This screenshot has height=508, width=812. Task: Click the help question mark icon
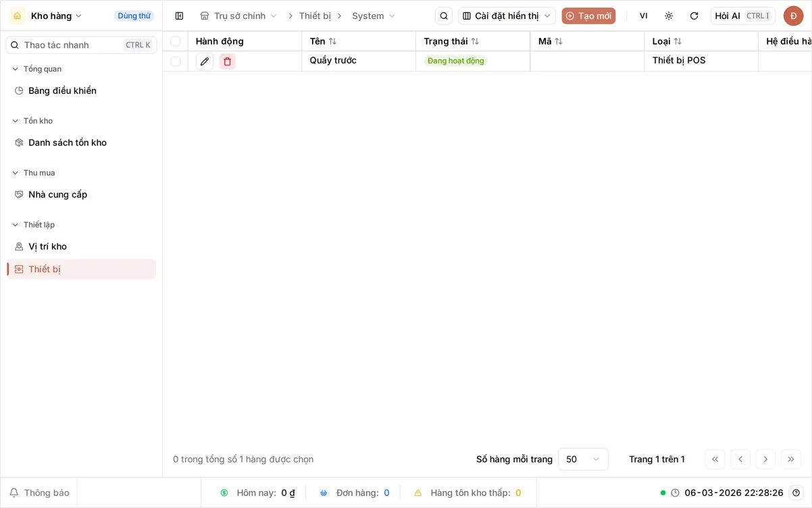tap(796, 492)
